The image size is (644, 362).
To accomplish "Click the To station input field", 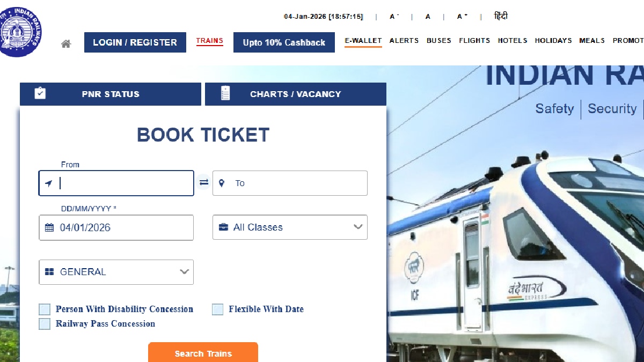I will tap(290, 183).
